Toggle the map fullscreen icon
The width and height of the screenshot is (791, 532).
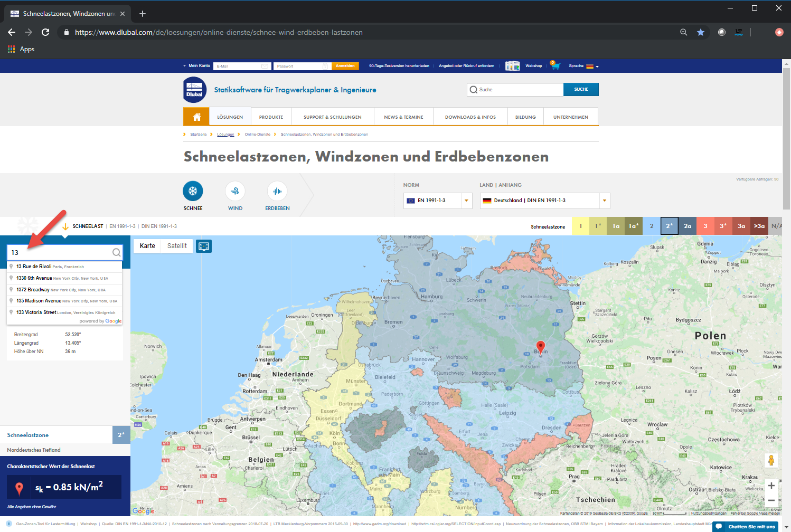click(204, 246)
